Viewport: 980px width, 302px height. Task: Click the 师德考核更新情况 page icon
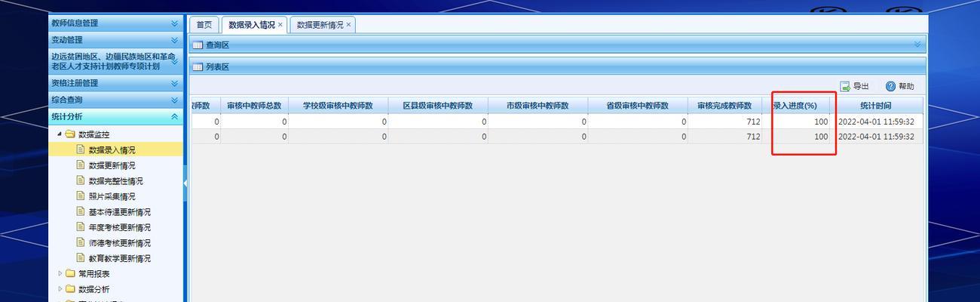pyautogui.click(x=81, y=242)
